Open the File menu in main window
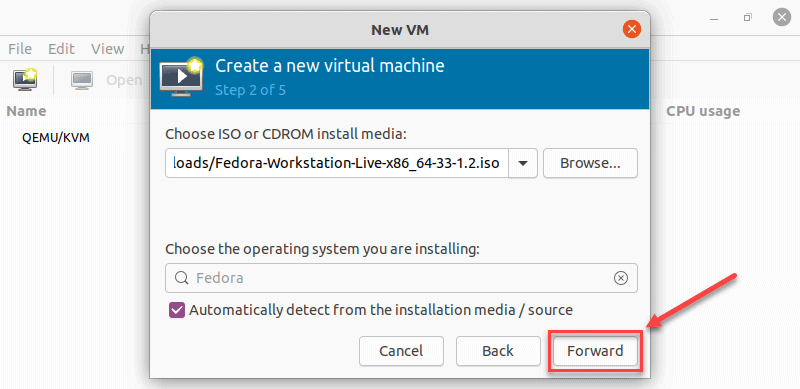Viewport: 800px width, 389px height. click(20, 49)
